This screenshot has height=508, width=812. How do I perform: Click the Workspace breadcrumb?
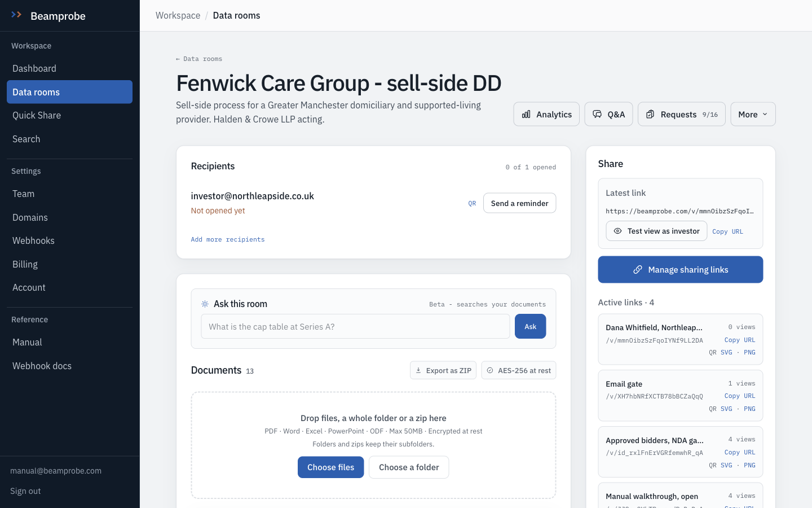point(178,15)
